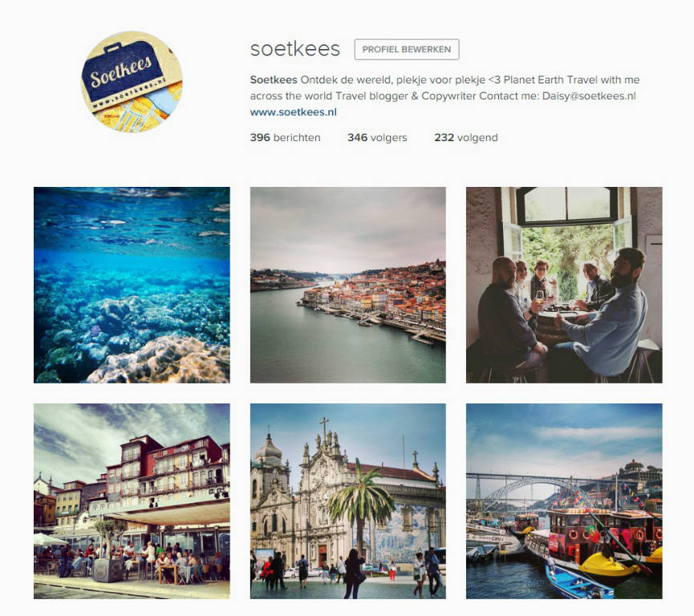Open the people dining by window photo
This screenshot has width=694, height=616.
tap(564, 285)
